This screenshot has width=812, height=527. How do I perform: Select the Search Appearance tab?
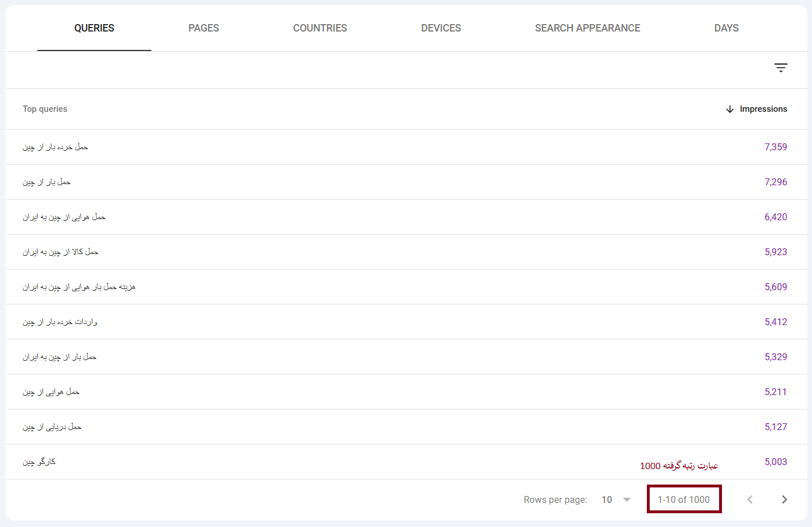(x=587, y=28)
